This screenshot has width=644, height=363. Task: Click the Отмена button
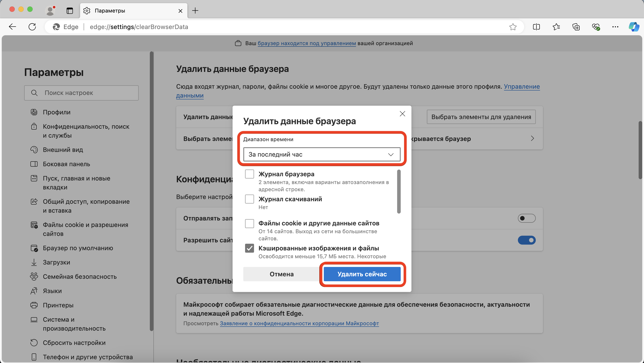click(282, 274)
